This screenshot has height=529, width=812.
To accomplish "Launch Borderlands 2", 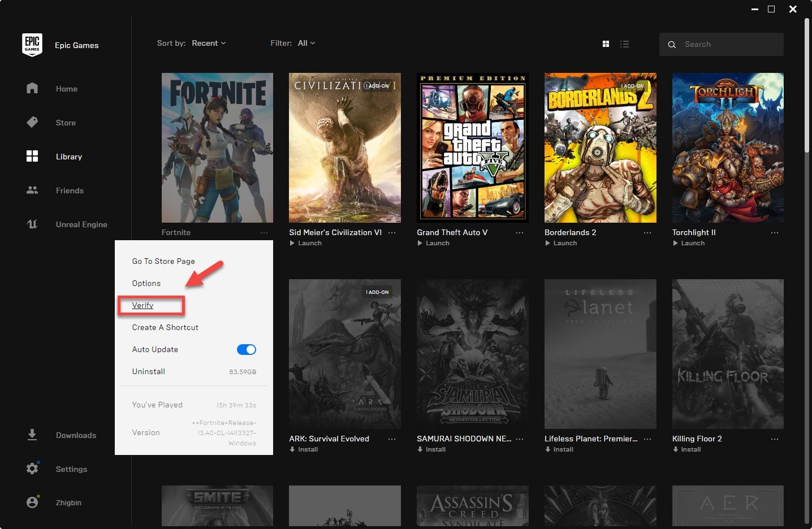I will pos(562,243).
